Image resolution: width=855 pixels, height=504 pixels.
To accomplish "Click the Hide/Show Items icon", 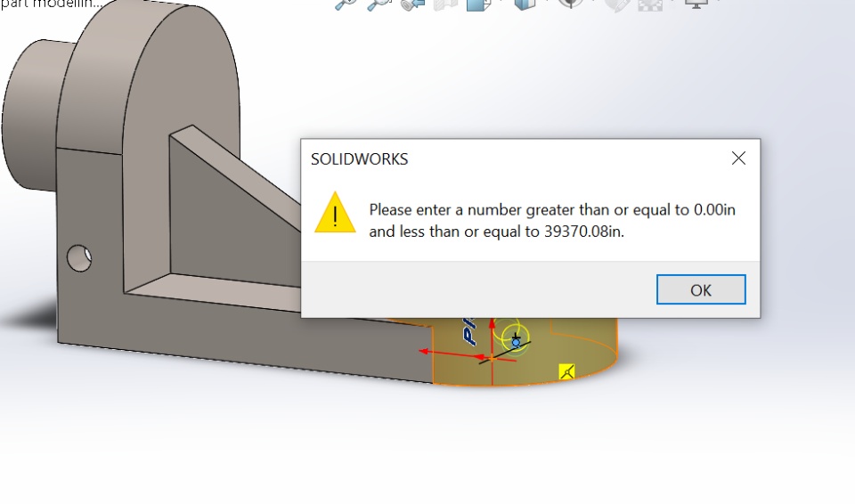I will pos(570,4).
